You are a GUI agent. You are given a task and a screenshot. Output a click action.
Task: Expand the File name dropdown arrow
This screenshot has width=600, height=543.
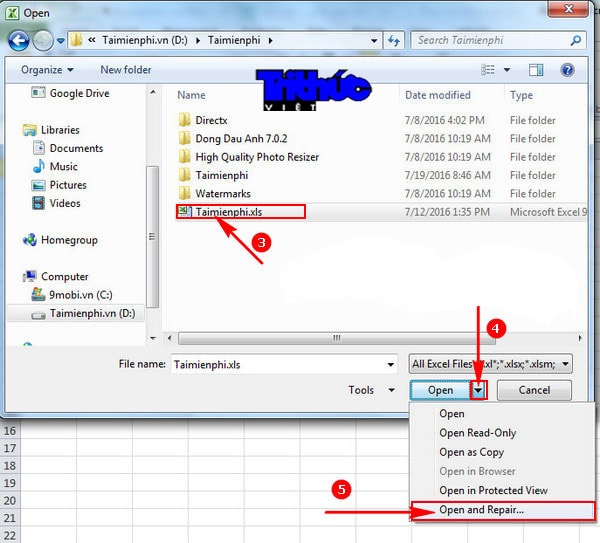pyautogui.click(x=391, y=364)
